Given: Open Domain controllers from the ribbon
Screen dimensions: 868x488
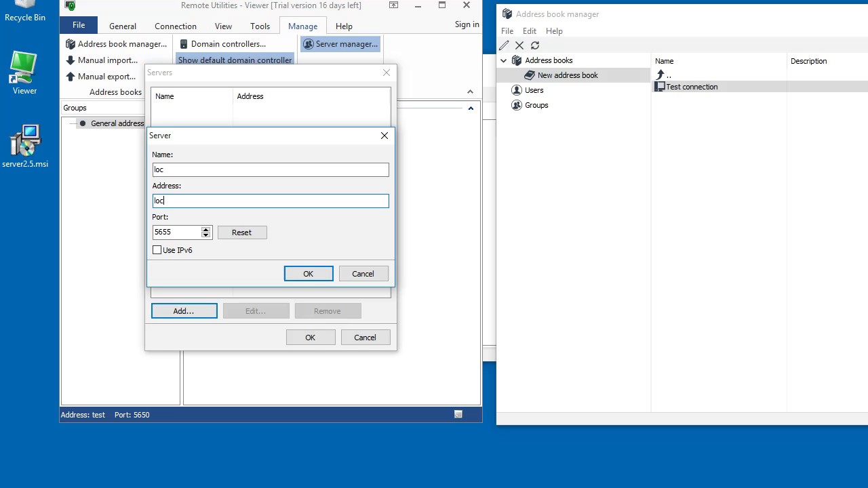Looking at the screenshot, I should tap(222, 44).
